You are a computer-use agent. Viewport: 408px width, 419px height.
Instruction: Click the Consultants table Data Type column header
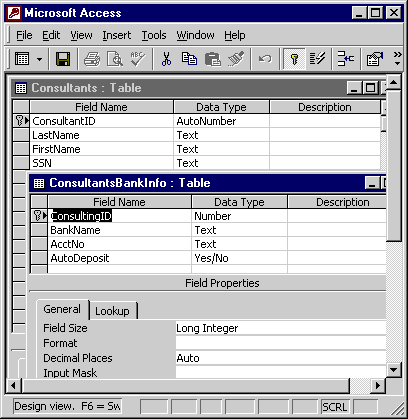[x=221, y=107]
